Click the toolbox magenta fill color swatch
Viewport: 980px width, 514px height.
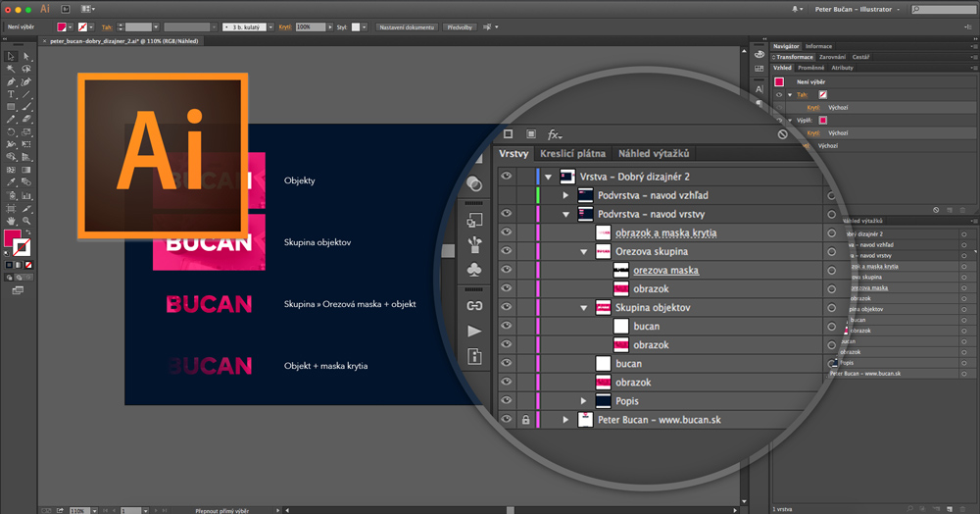[x=11, y=238]
